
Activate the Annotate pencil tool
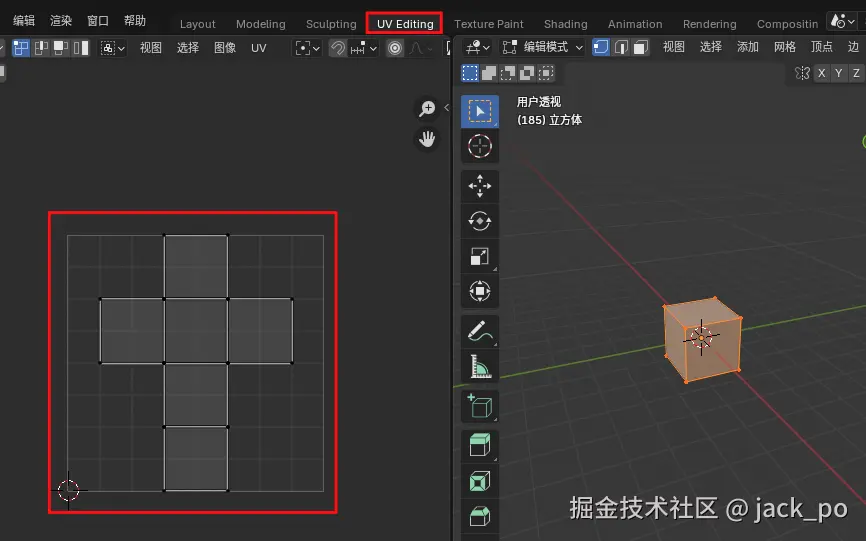[479, 331]
